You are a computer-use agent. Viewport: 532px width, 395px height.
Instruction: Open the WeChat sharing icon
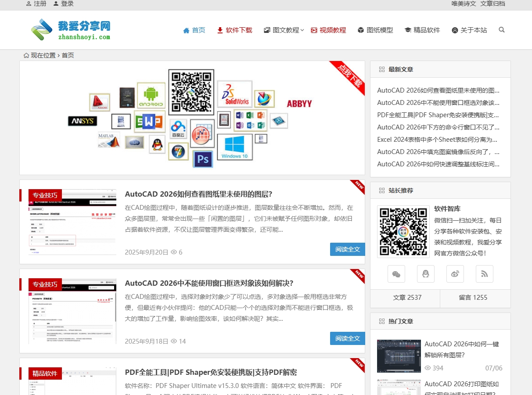coord(396,273)
